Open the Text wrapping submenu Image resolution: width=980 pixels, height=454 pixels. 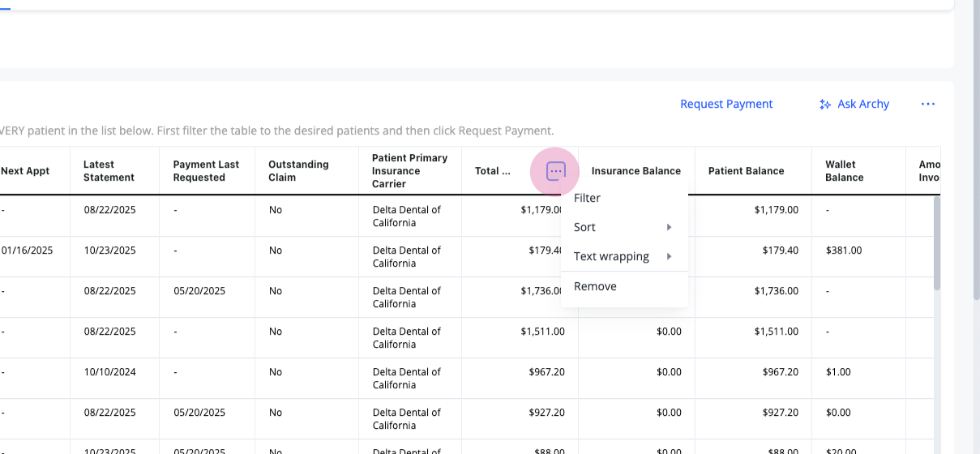point(624,256)
